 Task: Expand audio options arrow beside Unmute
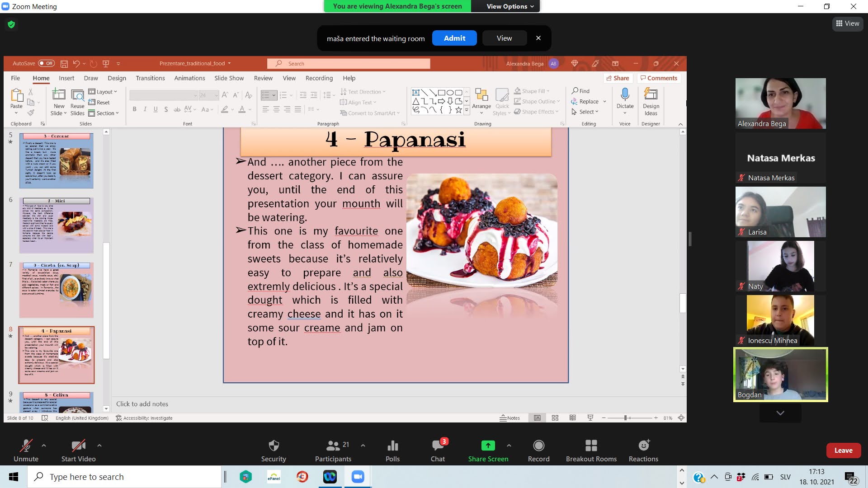(44, 446)
